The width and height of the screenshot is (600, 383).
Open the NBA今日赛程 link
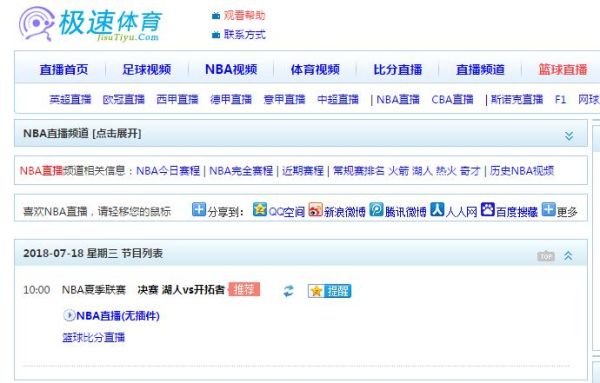tap(168, 171)
